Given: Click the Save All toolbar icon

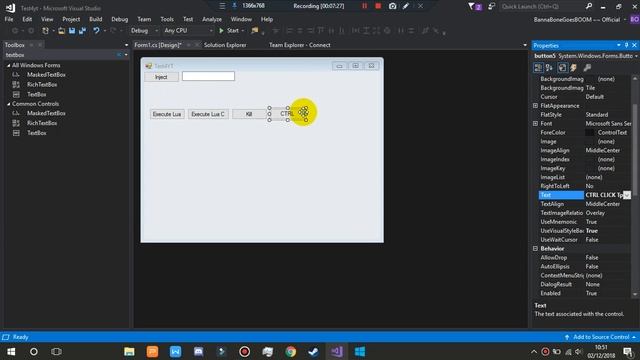Looking at the screenshot, I should click(x=82, y=31).
